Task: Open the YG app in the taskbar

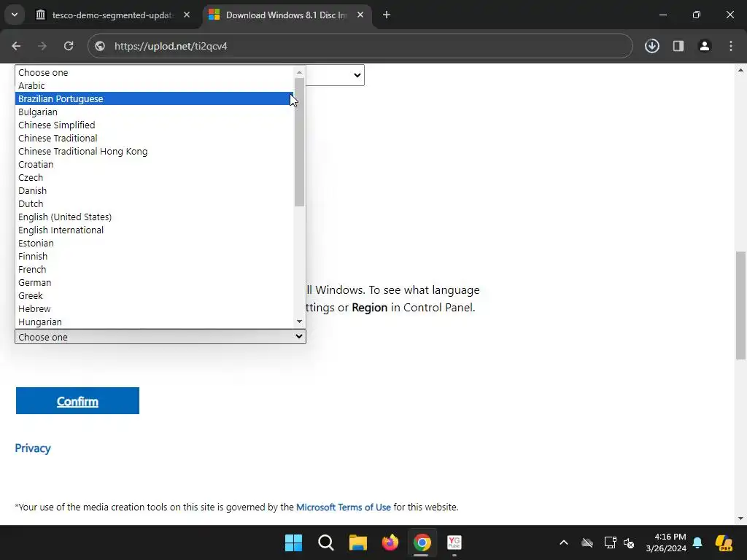Action: tap(454, 542)
